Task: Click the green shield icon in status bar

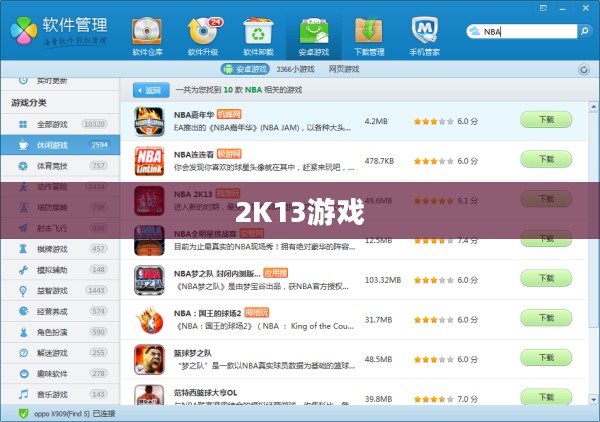Action: click(23, 414)
